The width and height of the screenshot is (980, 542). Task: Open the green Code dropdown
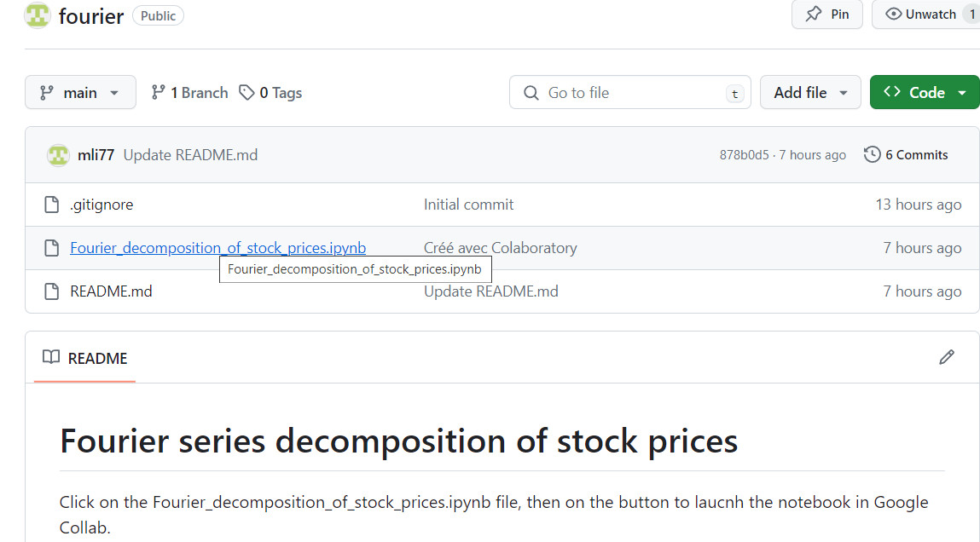(925, 92)
